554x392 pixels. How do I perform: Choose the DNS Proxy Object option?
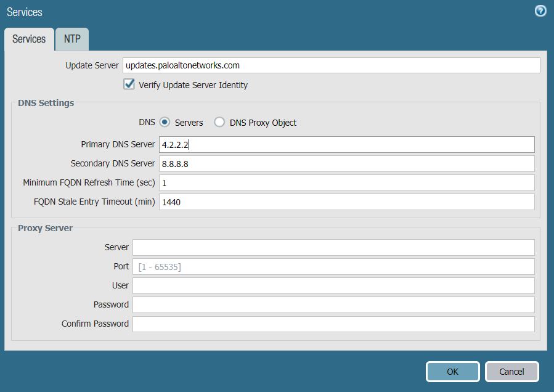[x=219, y=122]
